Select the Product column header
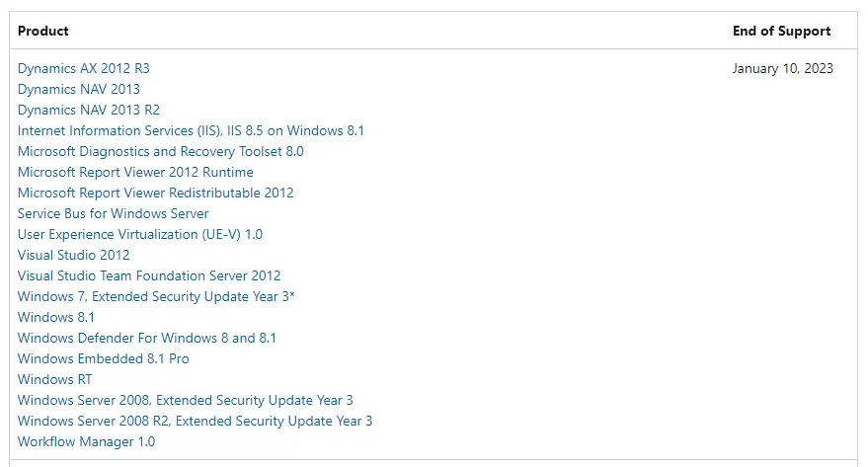 coord(43,31)
